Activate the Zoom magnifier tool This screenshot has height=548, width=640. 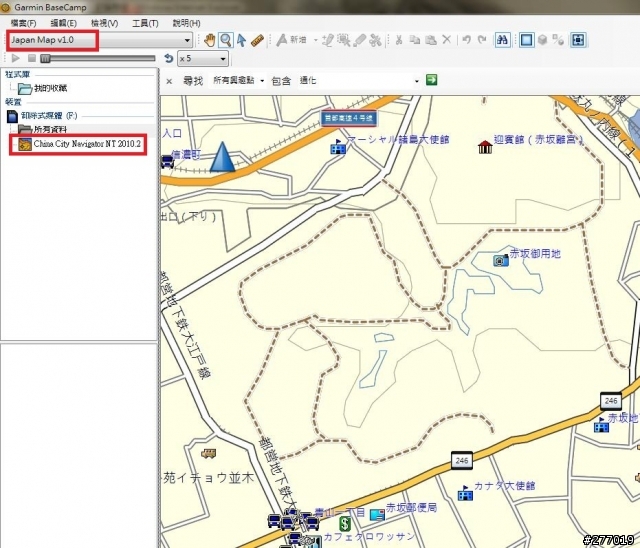point(225,40)
